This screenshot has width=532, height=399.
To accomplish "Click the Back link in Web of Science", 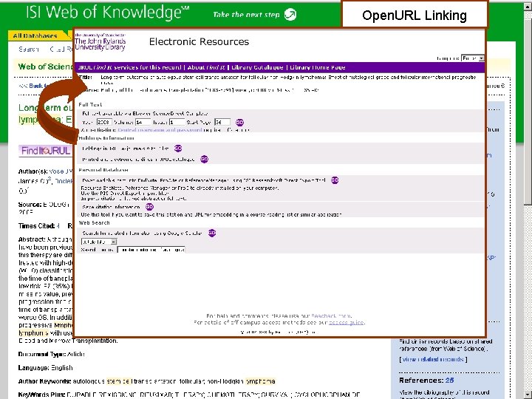I will [x=35, y=86].
